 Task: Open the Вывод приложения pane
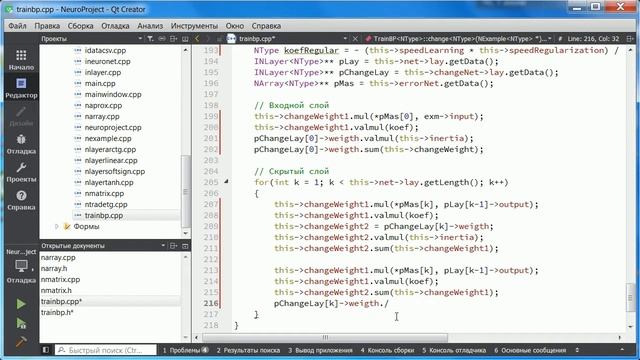tap(320, 350)
